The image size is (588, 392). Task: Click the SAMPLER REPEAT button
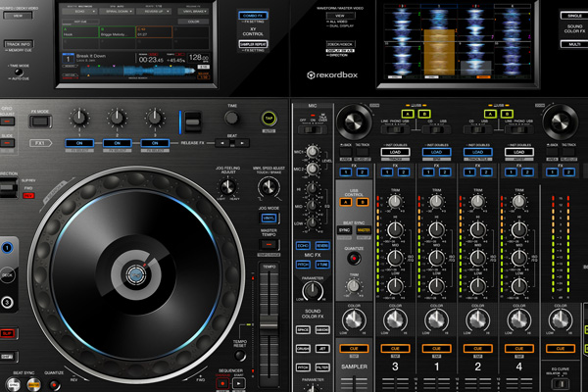[x=253, y=44]
